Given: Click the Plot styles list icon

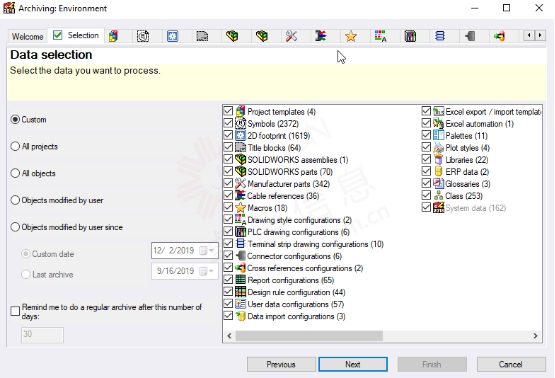Looking at the screenshot, I should point(438,147).
